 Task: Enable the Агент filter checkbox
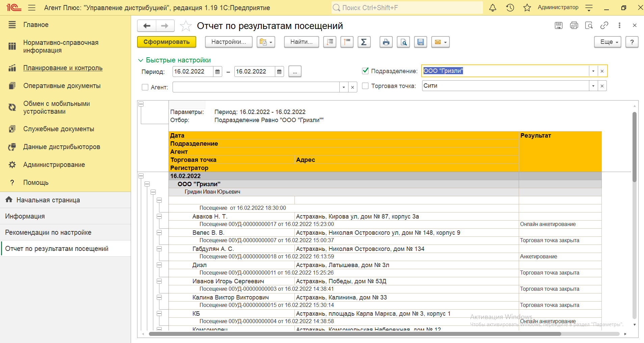tap(145, 87)
